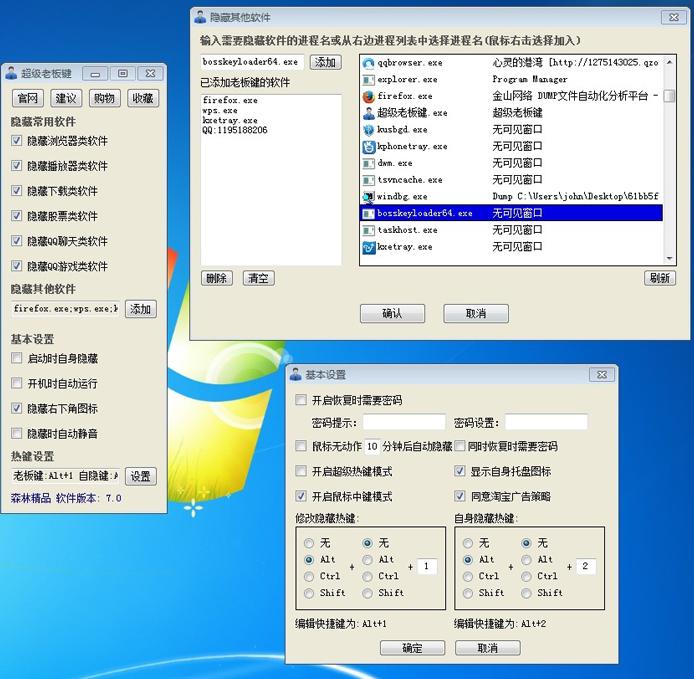Image resolution: width=694 pixels, height=679 pixels.
Task: Click the explorer.exe process icon
Action: [x=368, y=80]
